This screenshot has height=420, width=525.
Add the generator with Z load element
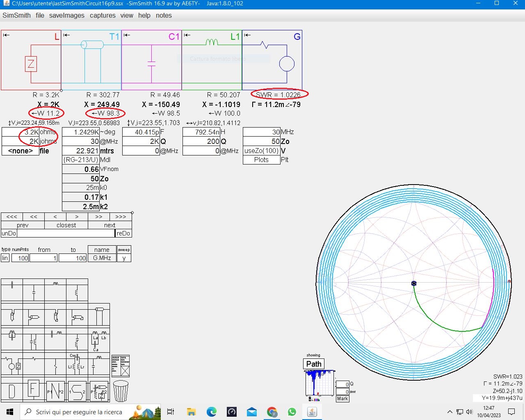[x=12, y=364]
